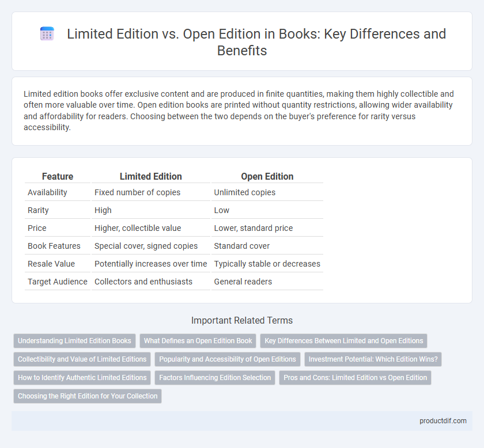
Task: Click the 'Limited Edition' column header
Action: coord(150,176)
